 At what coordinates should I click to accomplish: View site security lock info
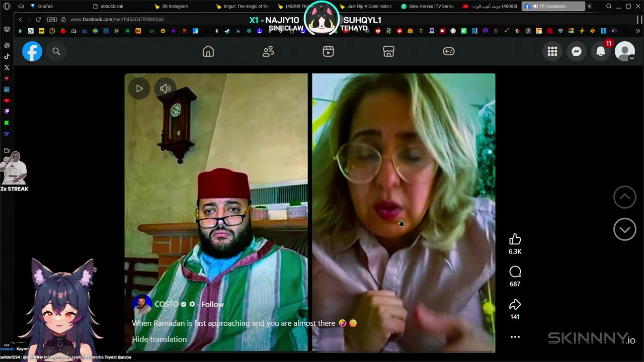point(63,19)
